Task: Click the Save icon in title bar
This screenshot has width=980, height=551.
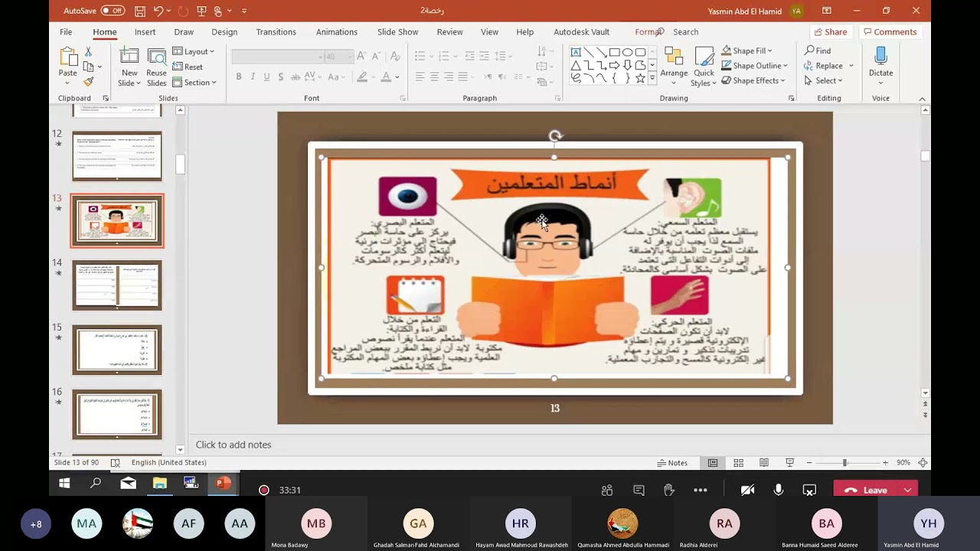Action: pyautogui.click(x=140, y=11)
